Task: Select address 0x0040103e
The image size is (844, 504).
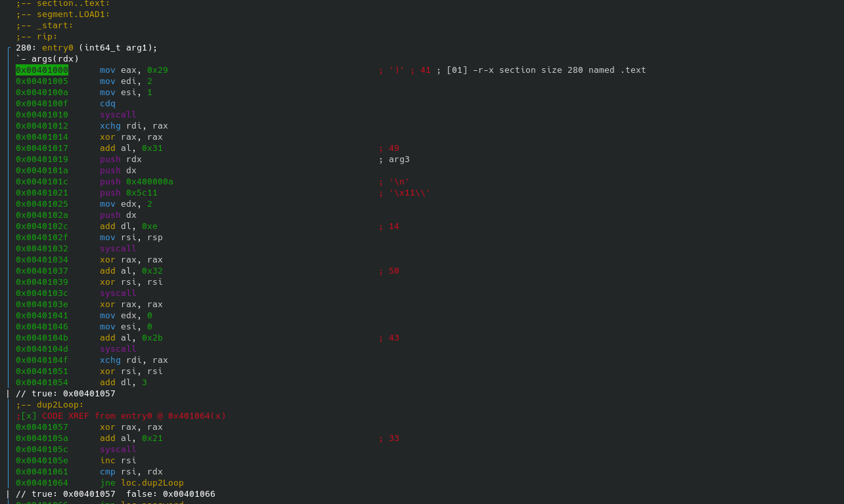Action: pyautogui.click(x=42, y=304)
